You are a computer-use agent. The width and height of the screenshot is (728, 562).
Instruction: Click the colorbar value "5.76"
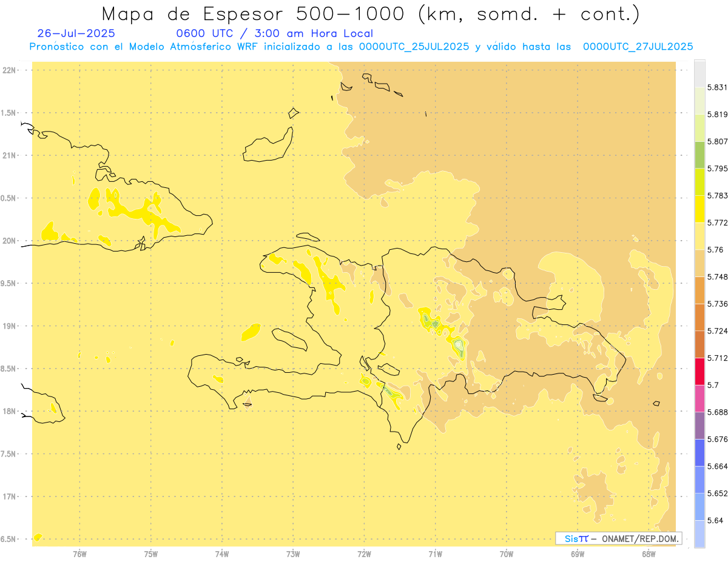coord(715,250)
